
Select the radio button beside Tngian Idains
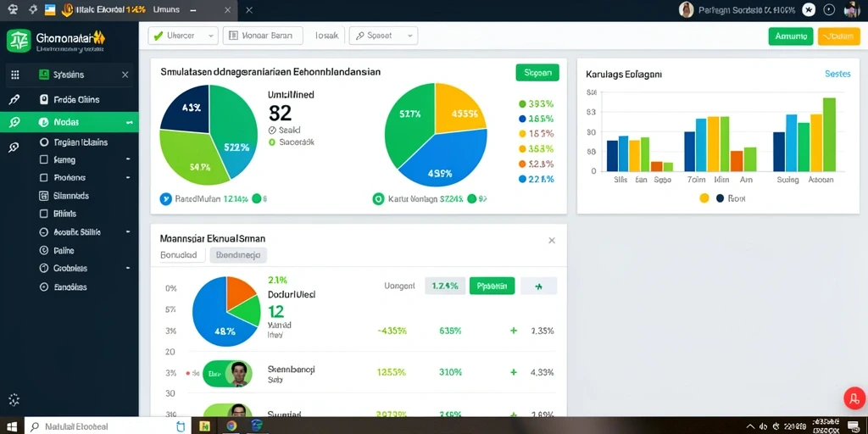click(x=44, y=142)
